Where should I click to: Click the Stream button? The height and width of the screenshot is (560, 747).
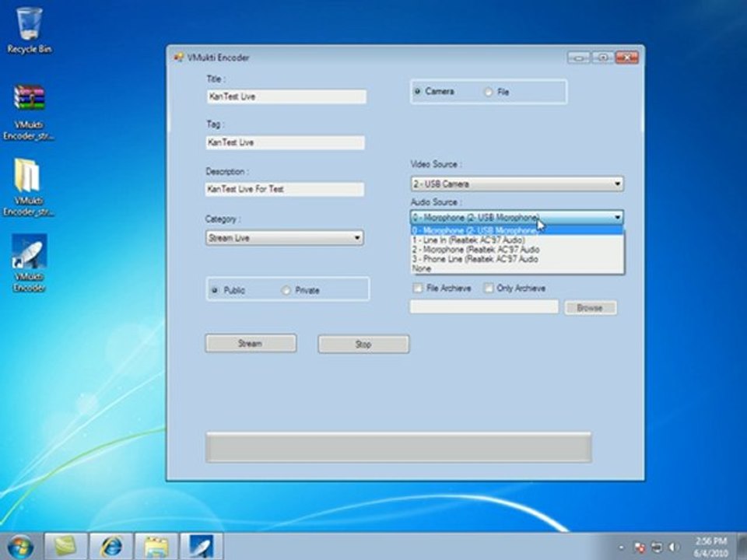pos(251,343)
